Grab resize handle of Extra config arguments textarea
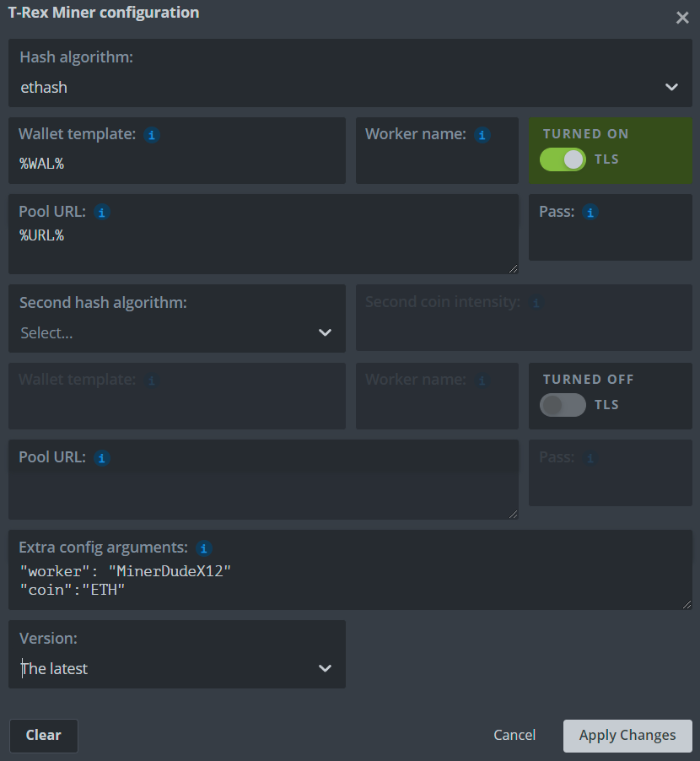700x761 pixels. pyautogui.click(x=687, y=605)
